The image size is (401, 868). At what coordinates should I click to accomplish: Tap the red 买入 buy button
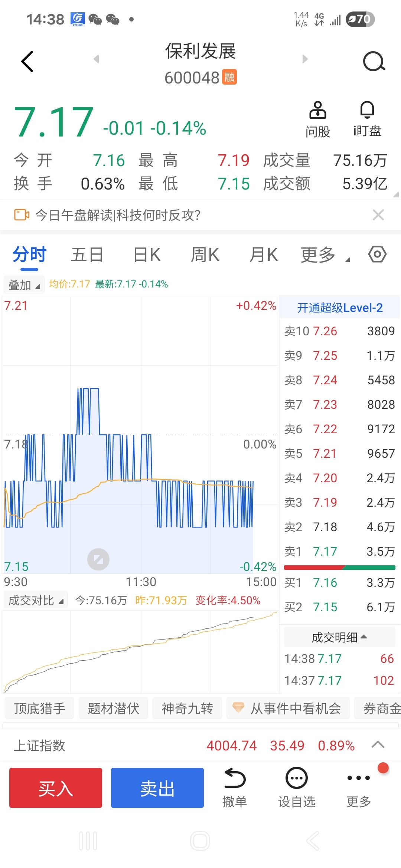(x=56, y=788)
